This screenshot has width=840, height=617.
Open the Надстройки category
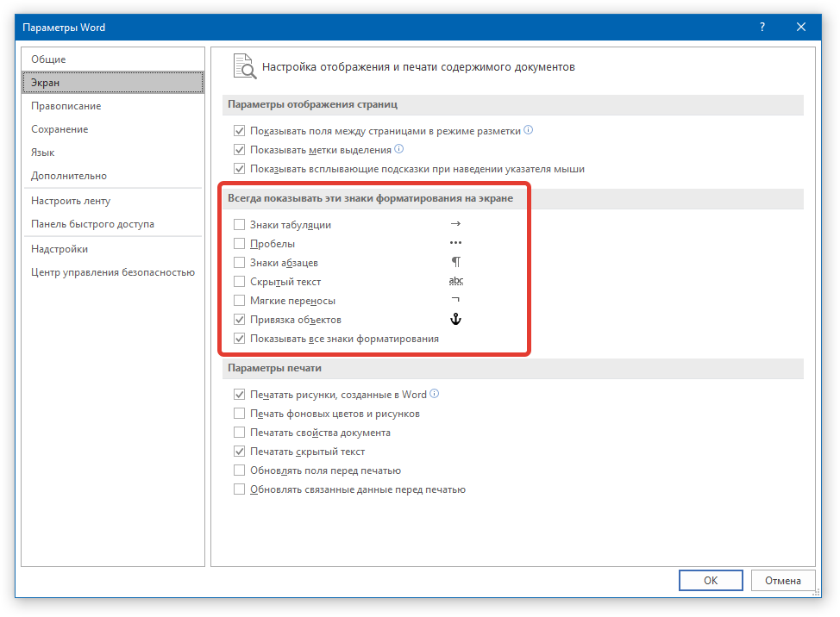coord(113,249)
